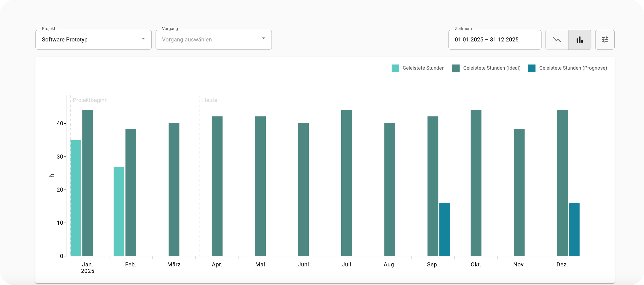Open chart filter settings icon
The image size is (644, 285).
605,40
